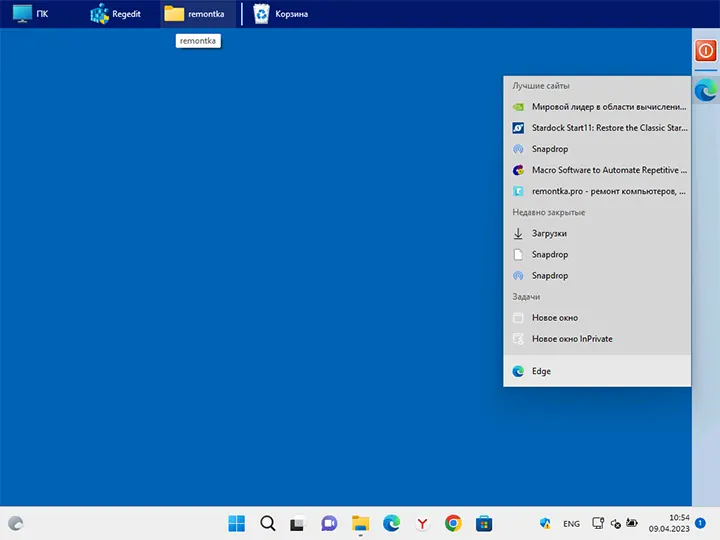Open Google Chrome from the taskbar
This screenshot has height=540, width=720.
(x=453, y=523)
